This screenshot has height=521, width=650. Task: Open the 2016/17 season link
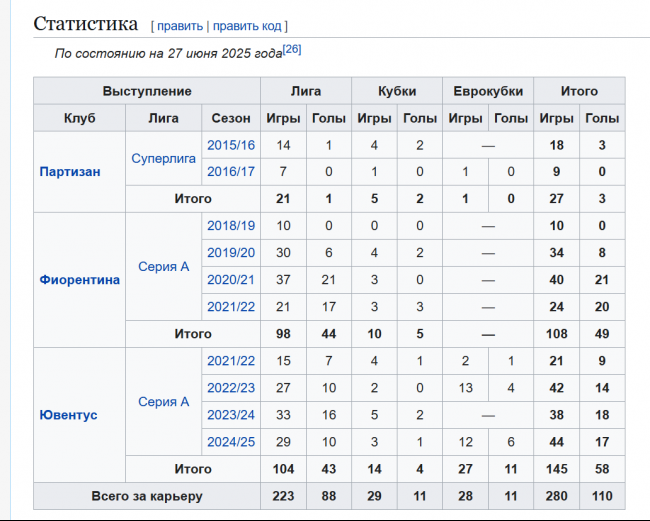coord(231,172)
